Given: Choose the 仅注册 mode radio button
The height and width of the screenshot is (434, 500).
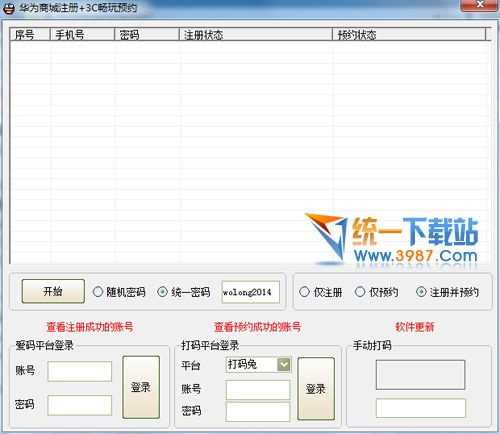Looking at the screenshot, I should (304, 292).
